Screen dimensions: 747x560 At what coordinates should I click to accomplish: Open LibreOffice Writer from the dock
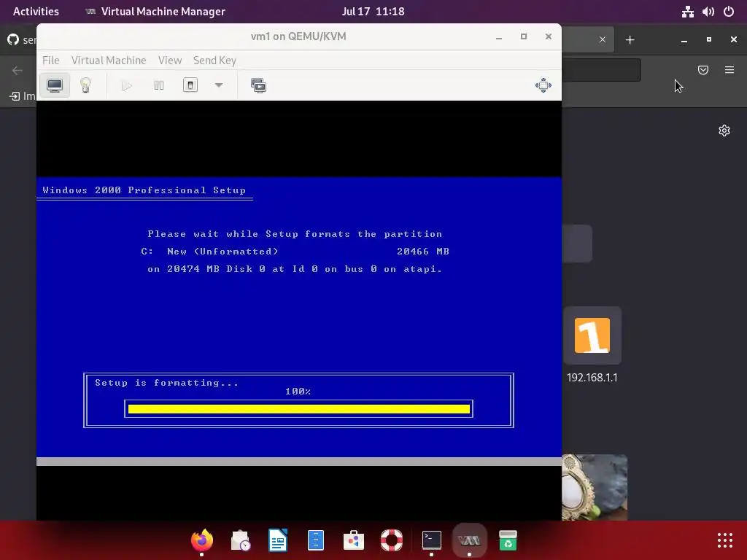[278, 540]
